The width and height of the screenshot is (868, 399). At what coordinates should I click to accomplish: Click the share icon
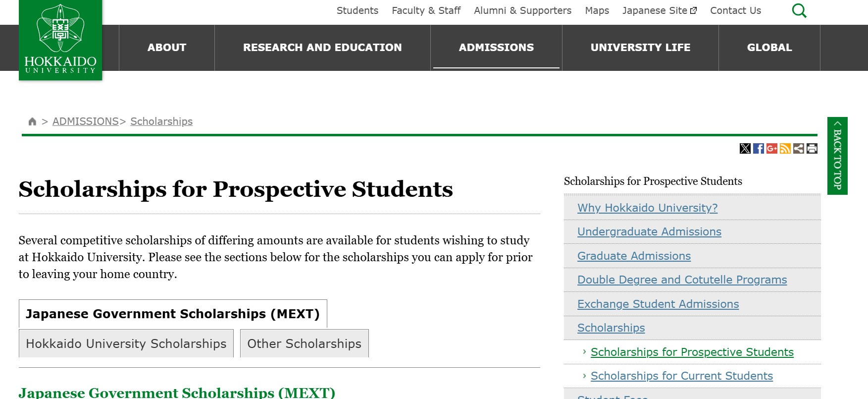pyautogui.click(x=798, y=148)
